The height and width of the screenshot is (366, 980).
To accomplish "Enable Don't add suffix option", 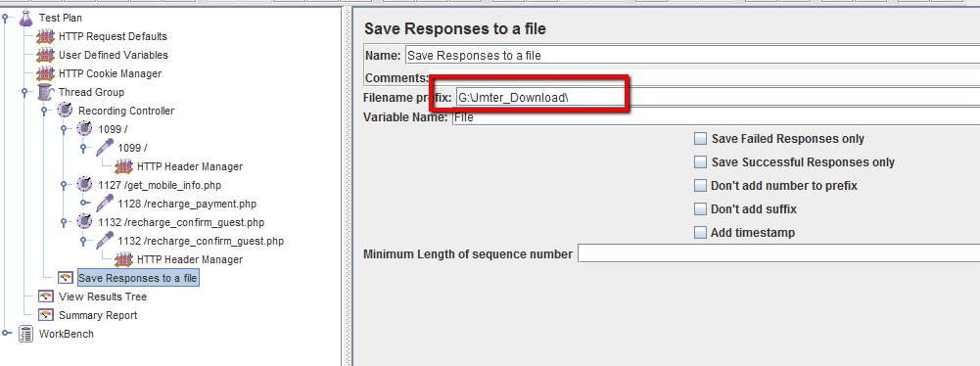I will (701, 209).
